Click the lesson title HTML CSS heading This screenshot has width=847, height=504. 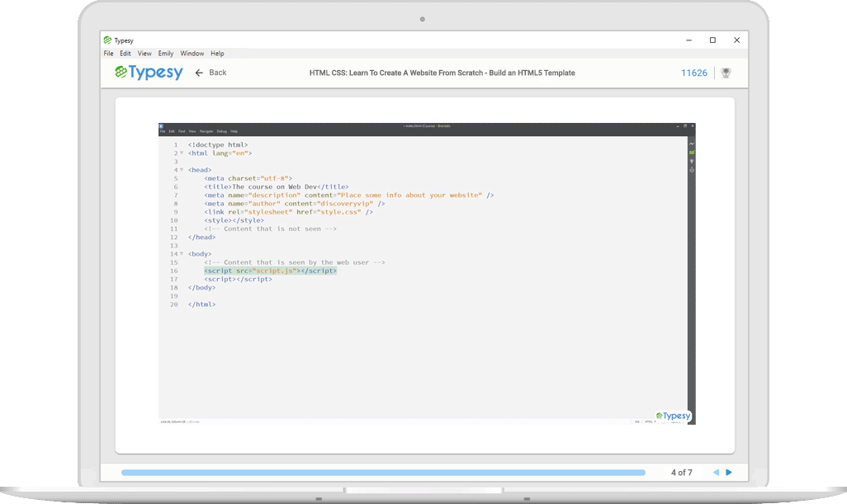442,73
